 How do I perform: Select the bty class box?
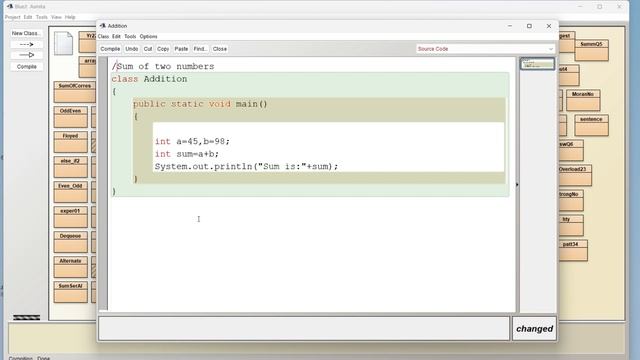tap(571, 225)
